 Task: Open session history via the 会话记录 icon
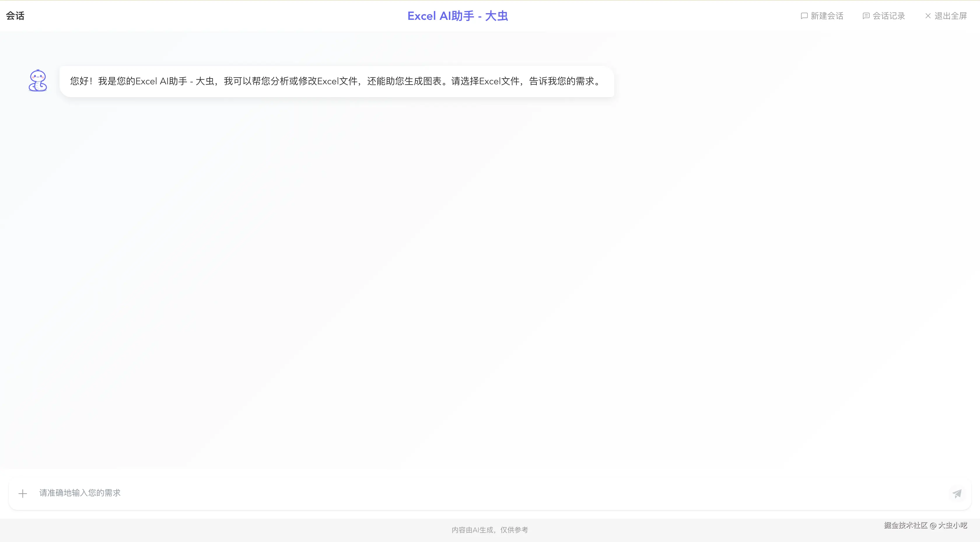[866, 15]
